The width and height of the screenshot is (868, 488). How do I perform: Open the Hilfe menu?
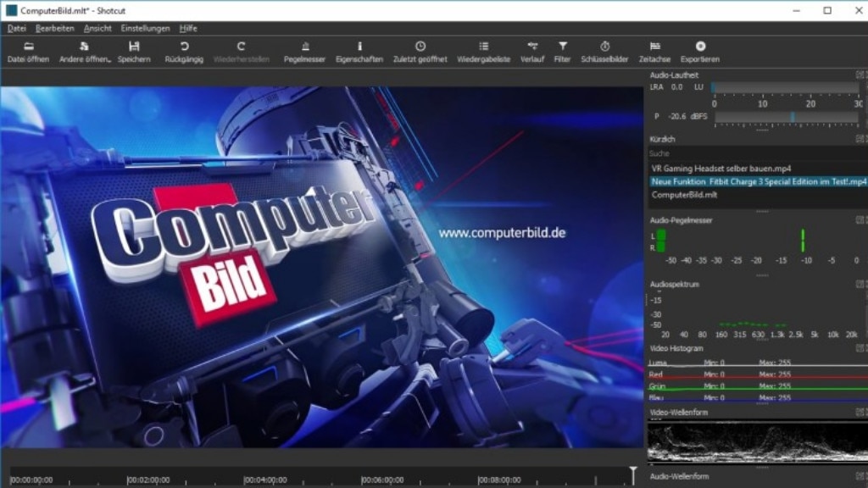tap(188, 28)
